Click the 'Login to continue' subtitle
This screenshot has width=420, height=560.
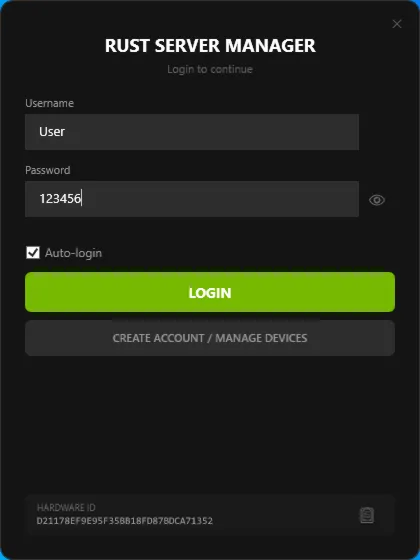point(210,69)
